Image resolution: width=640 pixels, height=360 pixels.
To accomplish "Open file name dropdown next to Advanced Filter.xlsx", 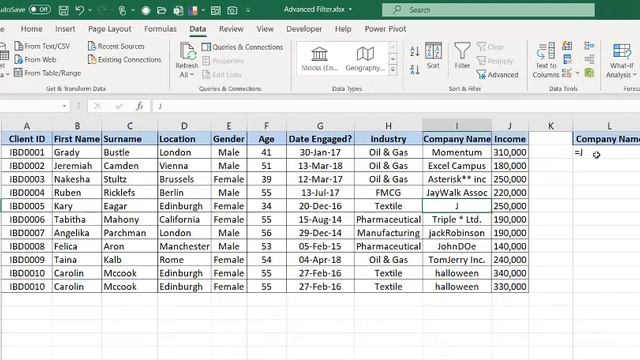I will (x=350, y=9).
